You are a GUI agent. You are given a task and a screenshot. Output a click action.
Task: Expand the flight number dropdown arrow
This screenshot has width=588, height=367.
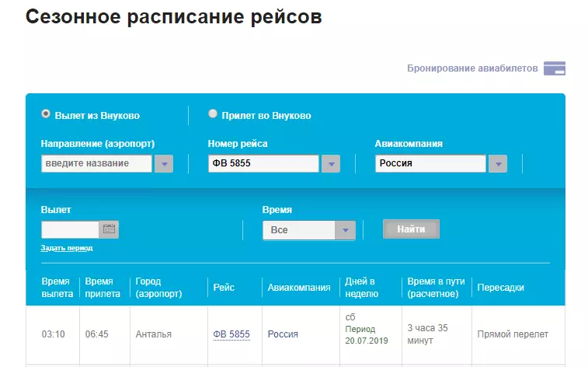331,163
